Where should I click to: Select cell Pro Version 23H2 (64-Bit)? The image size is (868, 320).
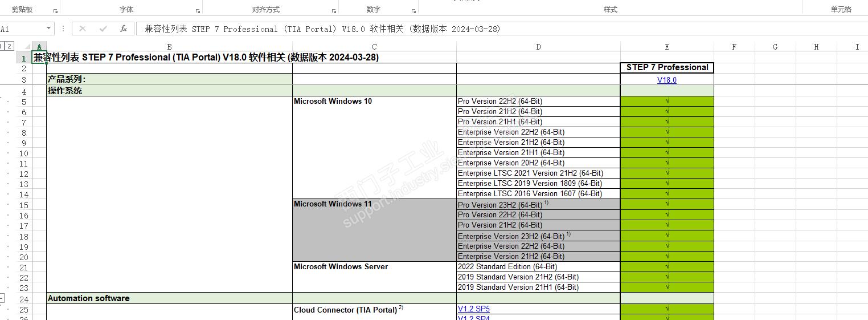click(538, 204)
